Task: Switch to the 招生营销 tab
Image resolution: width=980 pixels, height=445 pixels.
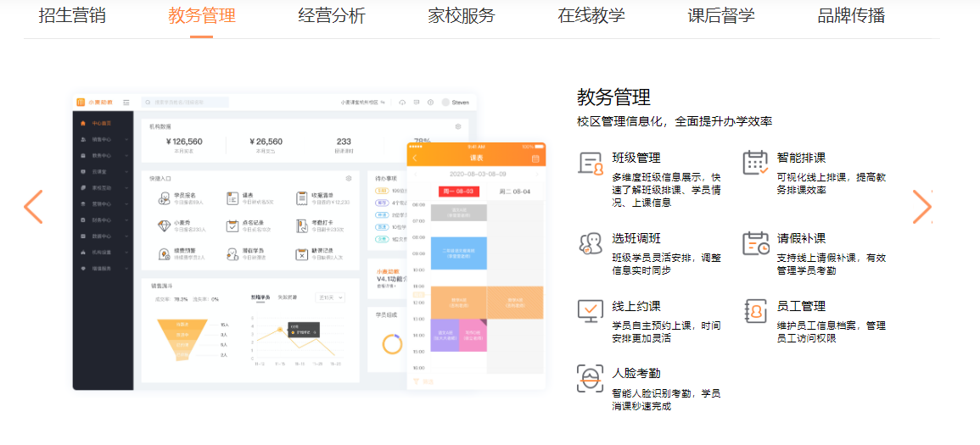Action: [72, 15]
